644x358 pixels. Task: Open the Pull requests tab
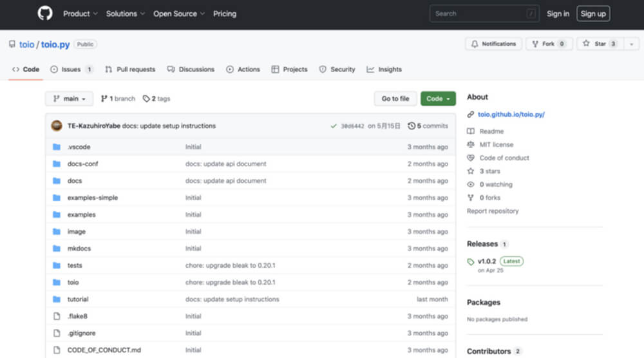click(x=130, y=70)
